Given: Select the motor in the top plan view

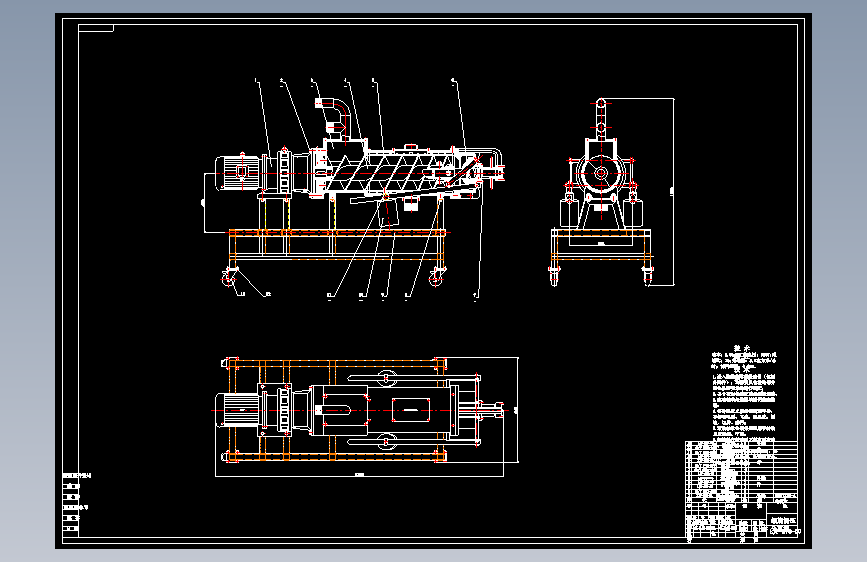Looking at the screenshot, I should point(238,410).
